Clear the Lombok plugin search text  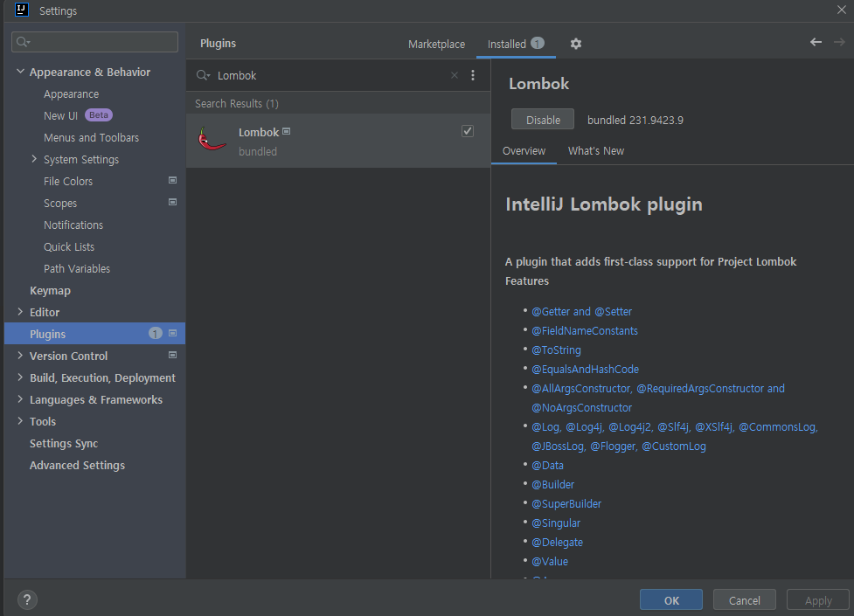tap(455, 75)
